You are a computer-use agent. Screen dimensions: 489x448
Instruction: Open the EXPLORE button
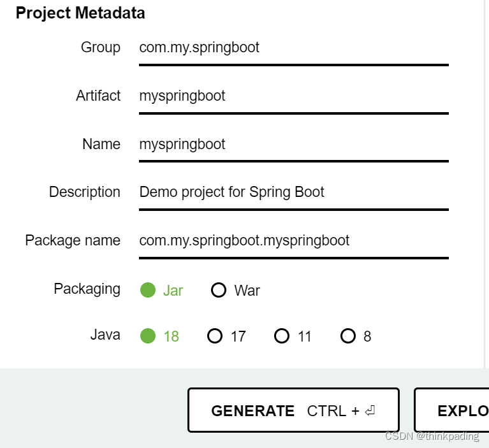click(x=451, y=411)
